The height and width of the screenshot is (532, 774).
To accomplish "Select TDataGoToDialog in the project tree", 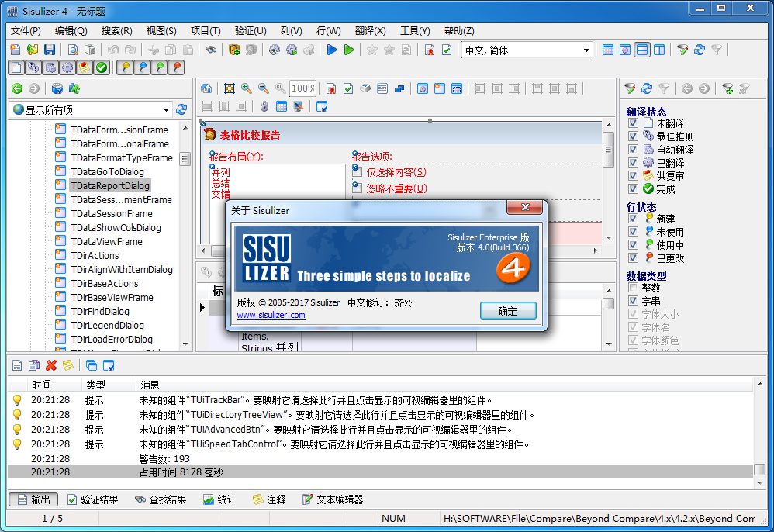I will click(108, 171).
